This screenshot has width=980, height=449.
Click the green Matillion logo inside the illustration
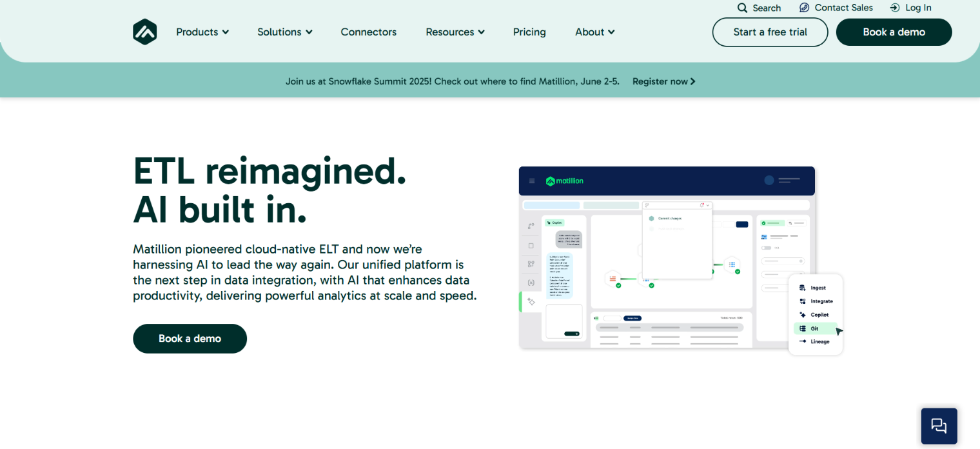coord(564,181)
